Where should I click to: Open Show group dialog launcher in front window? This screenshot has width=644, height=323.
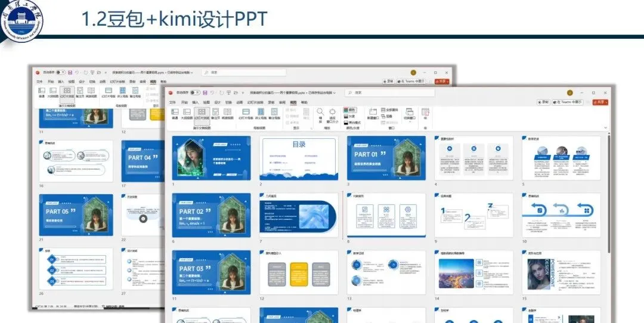click(x=311, y=129)
